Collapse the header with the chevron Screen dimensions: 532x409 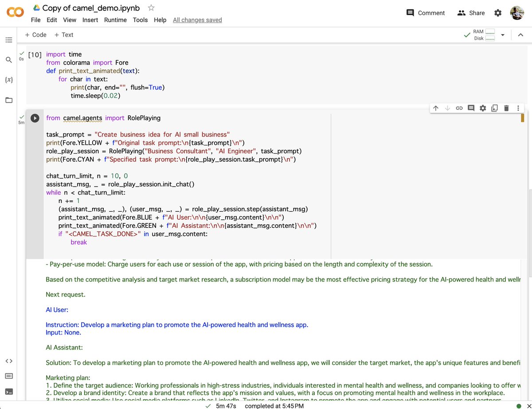[520, 35]
